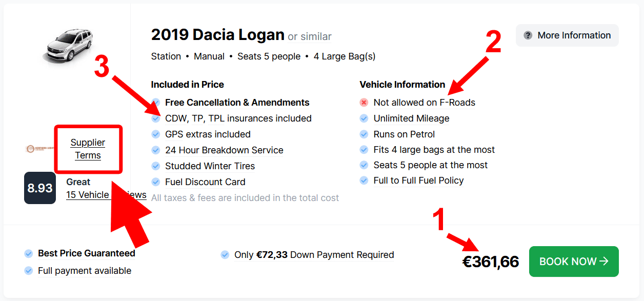Click the question mark icon beside More Information
The width and height of the screenshot is (644, 301).
pyautogui.click(x=528, y=35)
